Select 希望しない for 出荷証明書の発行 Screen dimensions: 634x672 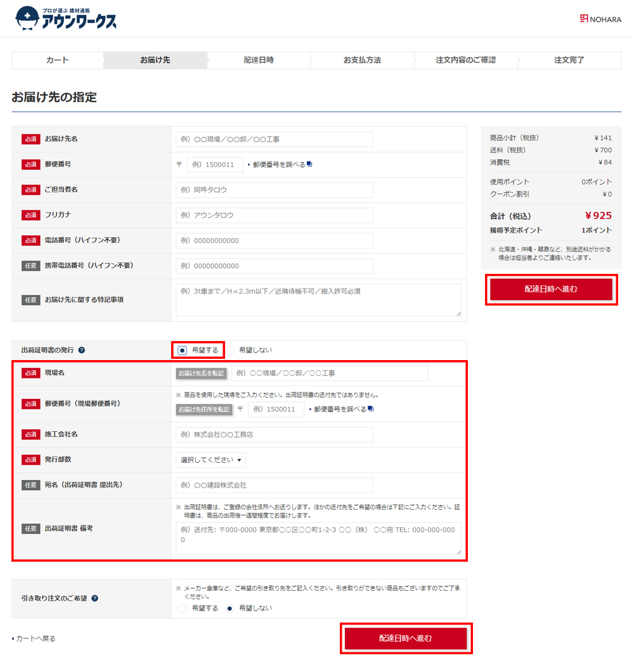point(230,351)
